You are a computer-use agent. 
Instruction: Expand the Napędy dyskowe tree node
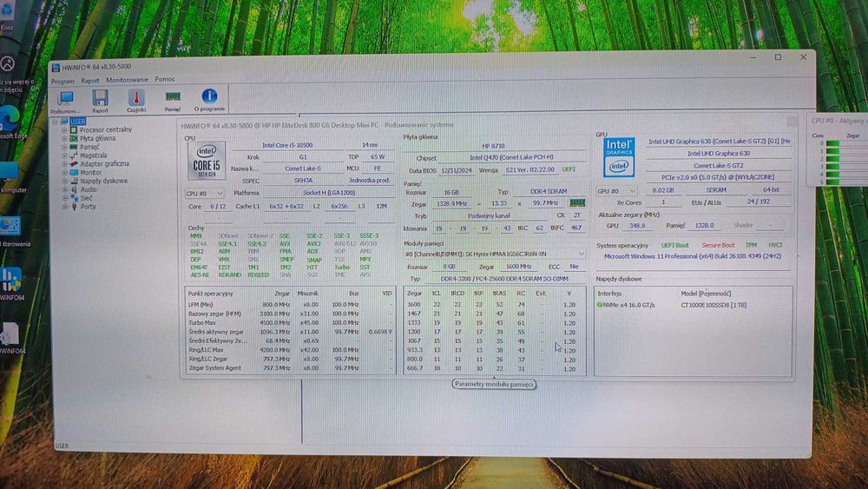pyautogui.click(x=64, y=181)
